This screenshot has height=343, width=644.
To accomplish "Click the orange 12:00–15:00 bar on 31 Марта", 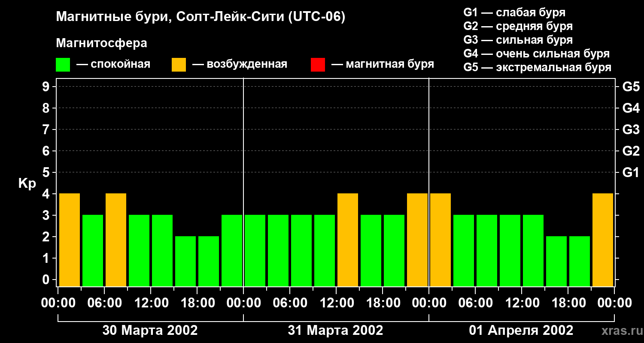I will click(x=348, y=240).
